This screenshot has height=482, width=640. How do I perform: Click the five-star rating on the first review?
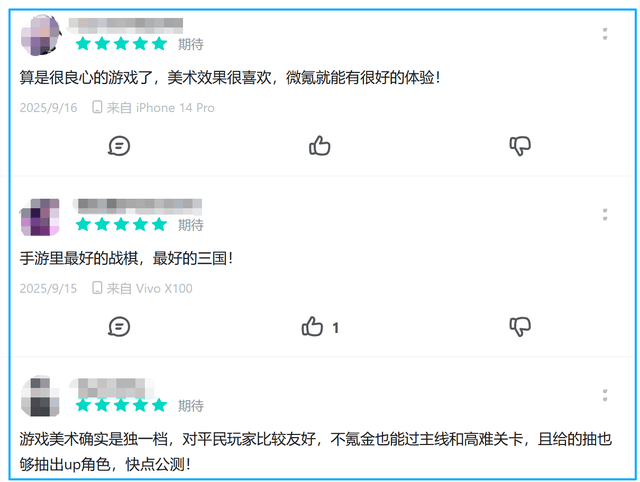click(121, 44)
